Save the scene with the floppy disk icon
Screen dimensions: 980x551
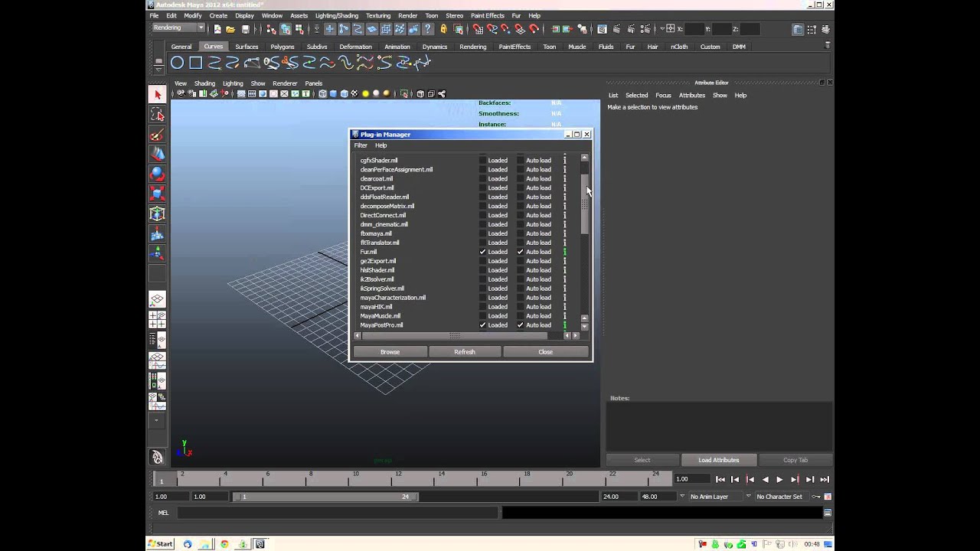click(245, 29)
